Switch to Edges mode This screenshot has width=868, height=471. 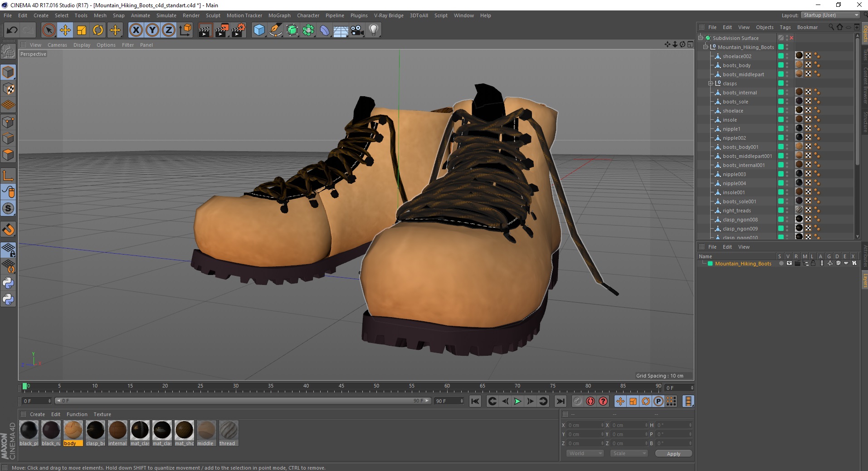point(8,138)
